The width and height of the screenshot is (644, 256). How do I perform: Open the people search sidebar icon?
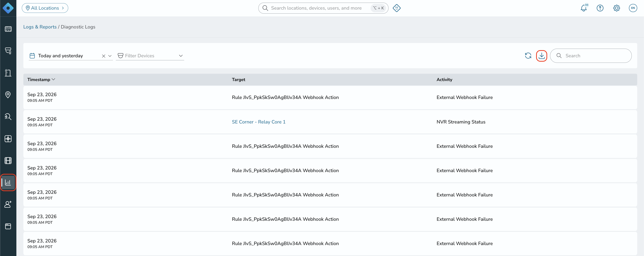8,117
